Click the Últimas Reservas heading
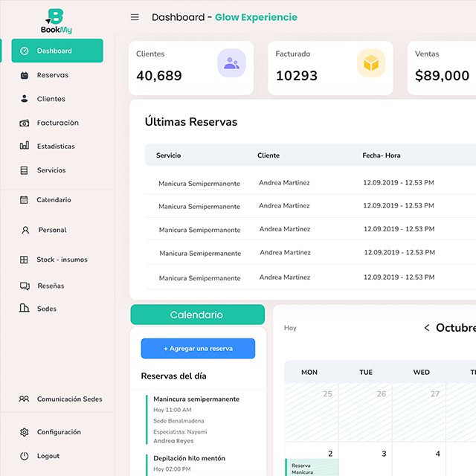Image resolution: width=476 pixels, height=476 pixels. [x=191, y=122]
